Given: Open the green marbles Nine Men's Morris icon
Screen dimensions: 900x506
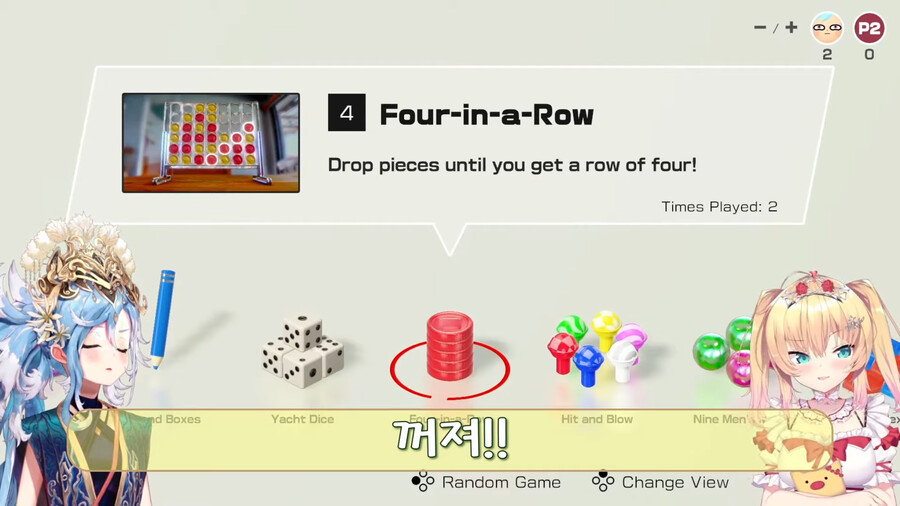Looking at the screenshot, I should coord(722,351).
